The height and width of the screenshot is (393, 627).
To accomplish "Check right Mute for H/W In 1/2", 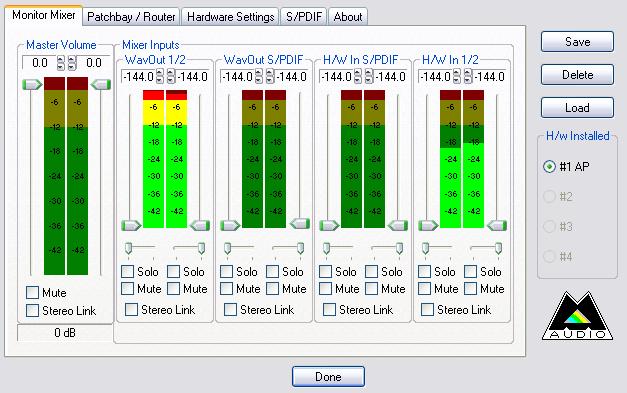I will tap(470, 289).
